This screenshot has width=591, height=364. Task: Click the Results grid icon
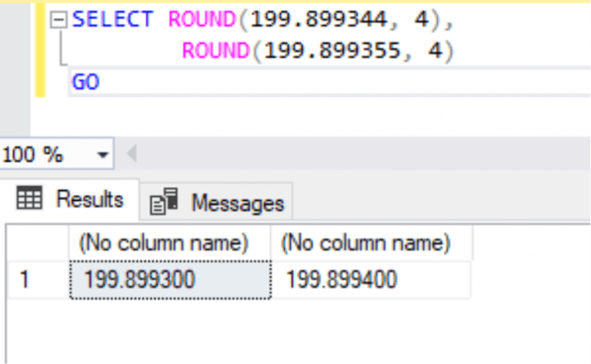tap(29, 198)
